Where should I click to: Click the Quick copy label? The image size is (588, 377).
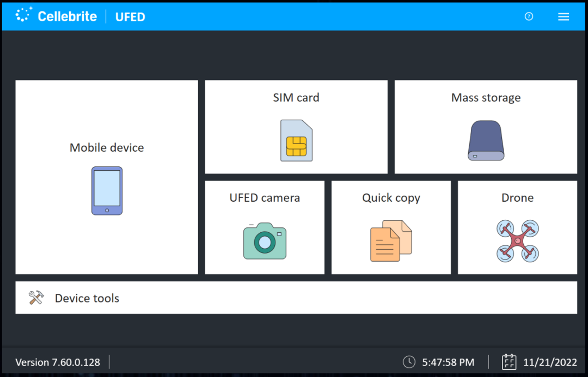(391, 198)
